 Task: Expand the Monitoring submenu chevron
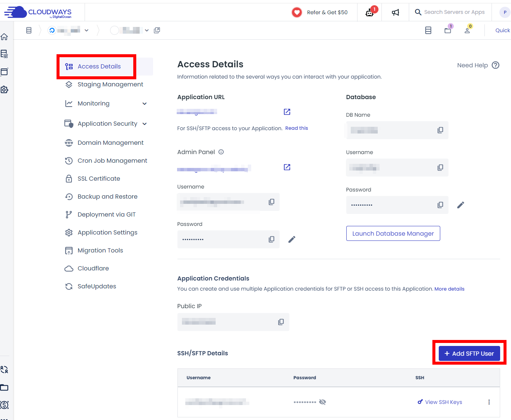point(145,104)
